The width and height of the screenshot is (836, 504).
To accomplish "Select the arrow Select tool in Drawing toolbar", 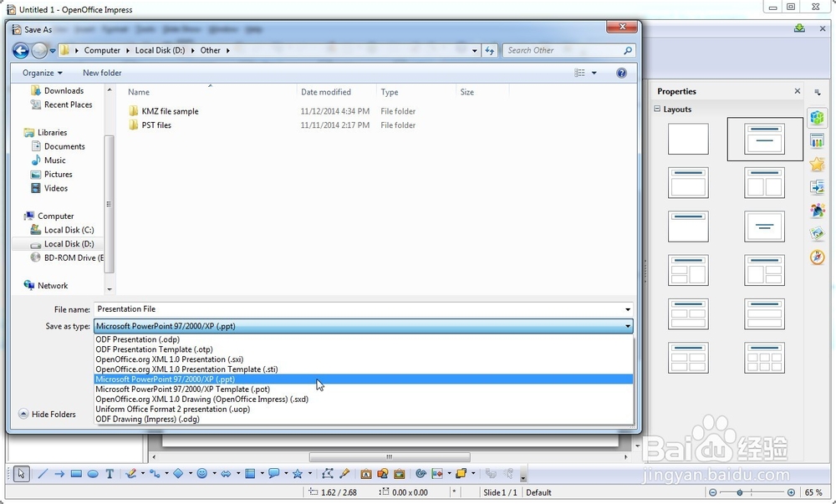I will pyautogui.click(x=21, y=474).
